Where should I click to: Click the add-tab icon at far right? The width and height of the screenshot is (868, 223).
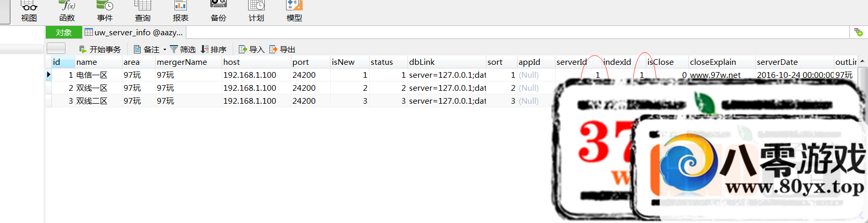858,32
